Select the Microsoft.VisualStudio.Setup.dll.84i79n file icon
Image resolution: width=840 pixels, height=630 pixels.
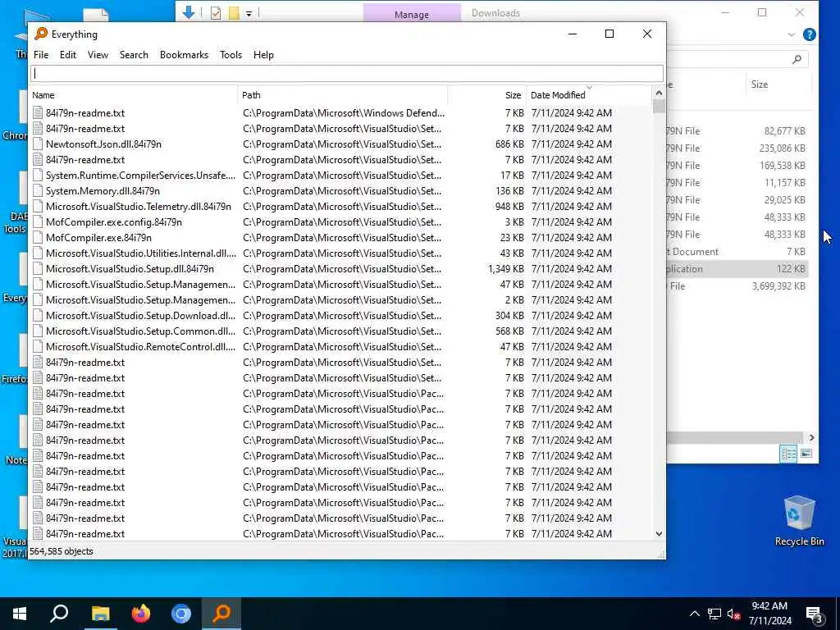[38, 268]
